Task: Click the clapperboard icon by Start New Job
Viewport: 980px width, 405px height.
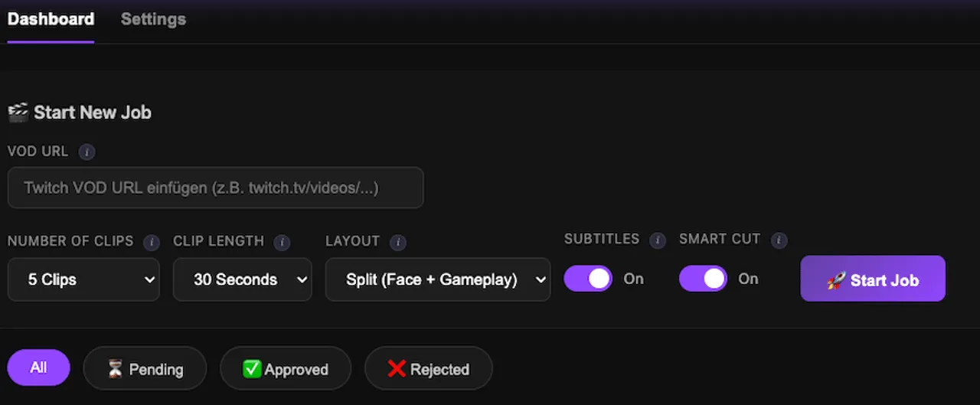Action: click(18, 113)
